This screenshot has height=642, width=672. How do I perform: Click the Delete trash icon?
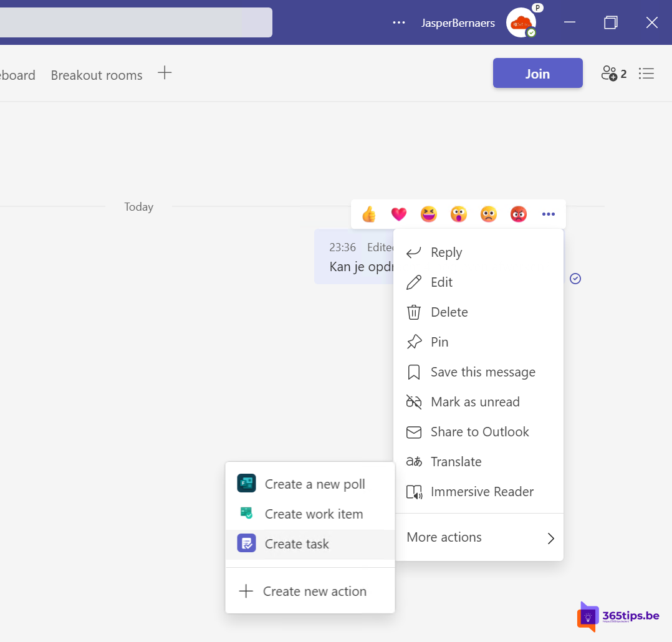click(413, 312)
